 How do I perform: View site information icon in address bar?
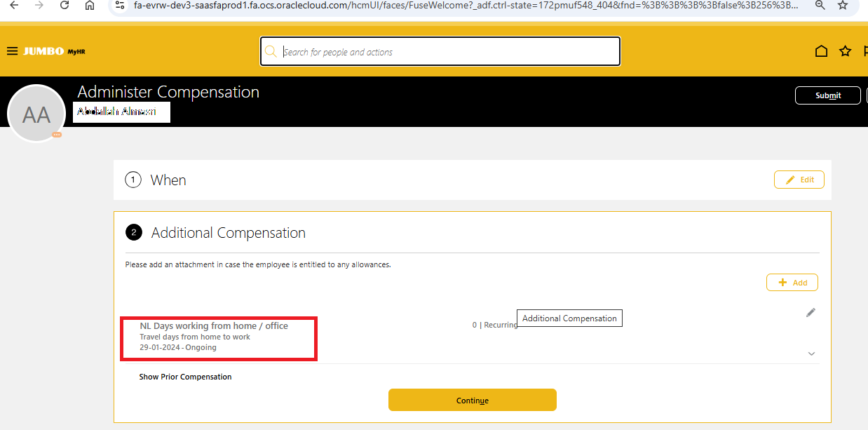121,5
